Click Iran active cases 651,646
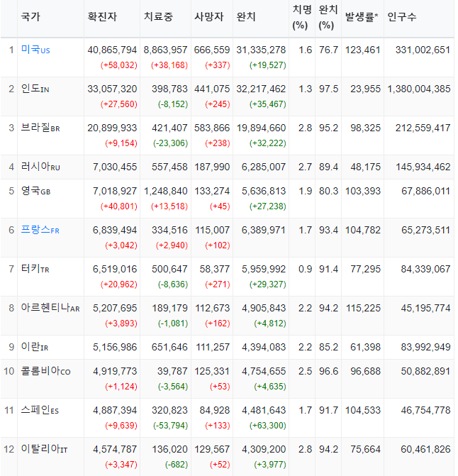 [x=169, y=347]
